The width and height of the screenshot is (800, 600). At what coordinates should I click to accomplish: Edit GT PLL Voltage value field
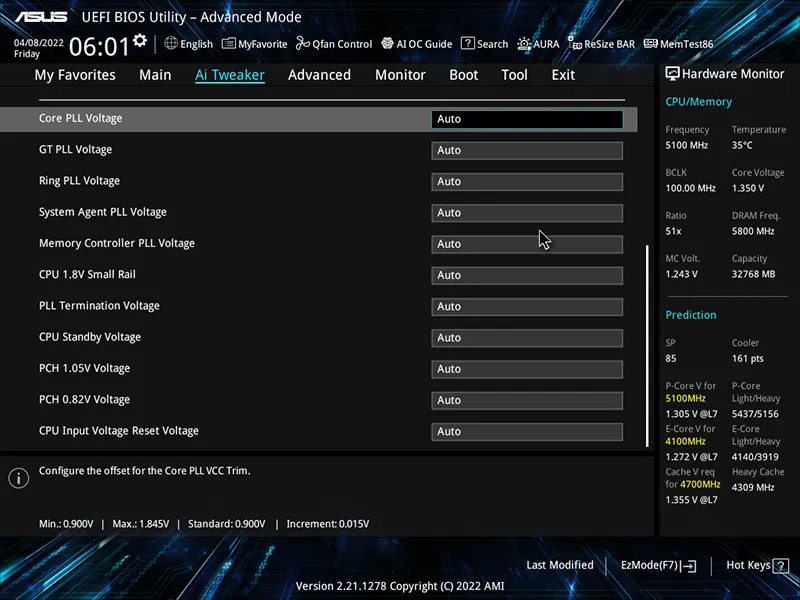[x=527, y=151]
